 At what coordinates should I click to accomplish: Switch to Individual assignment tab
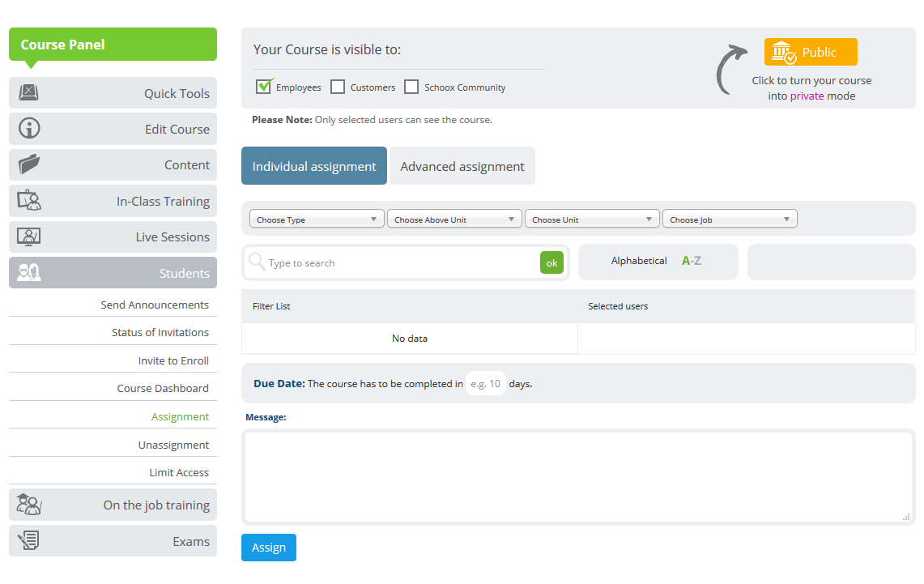(314, 166)
